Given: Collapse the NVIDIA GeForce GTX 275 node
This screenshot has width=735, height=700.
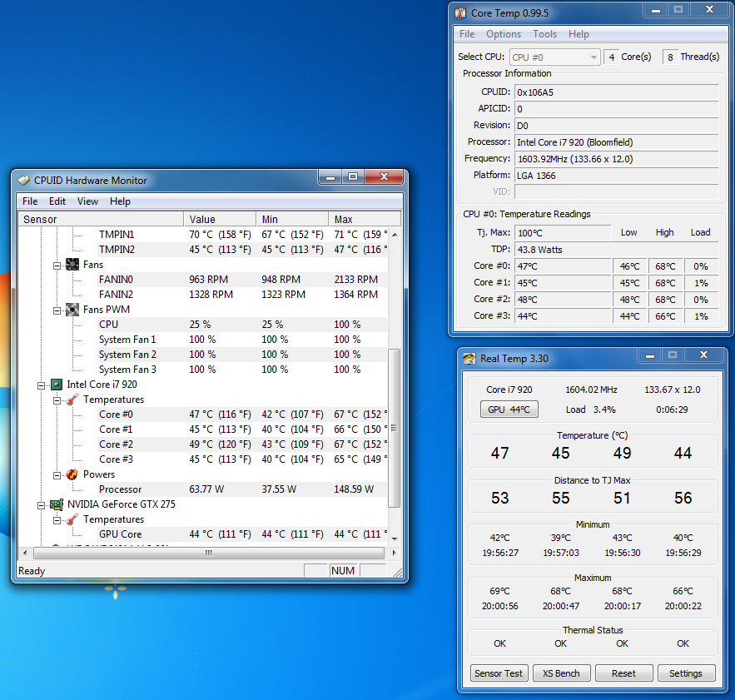Looking at the screenshot, I should 42,505.
